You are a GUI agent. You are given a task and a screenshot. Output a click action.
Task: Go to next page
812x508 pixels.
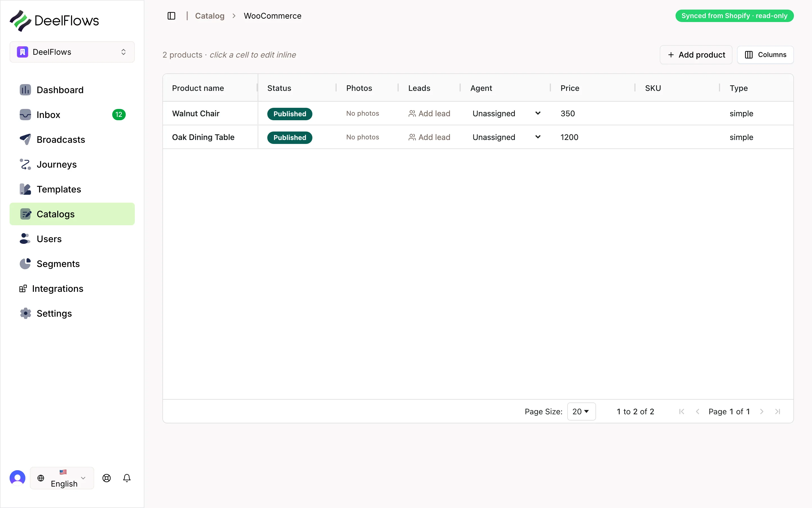click(762, 411)
